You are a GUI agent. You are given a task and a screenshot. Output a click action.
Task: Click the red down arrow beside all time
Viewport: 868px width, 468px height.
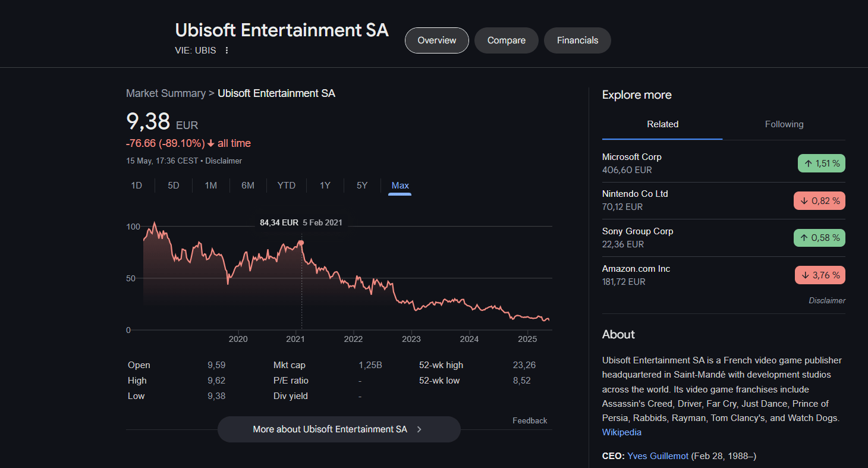point(210,143)
